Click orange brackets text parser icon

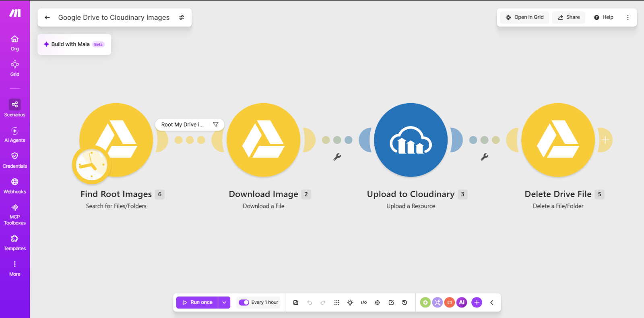pos(450,302)
